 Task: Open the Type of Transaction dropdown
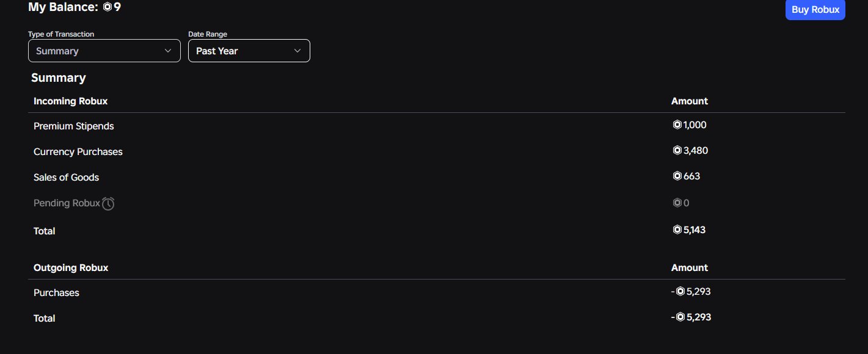click(104, 51)
